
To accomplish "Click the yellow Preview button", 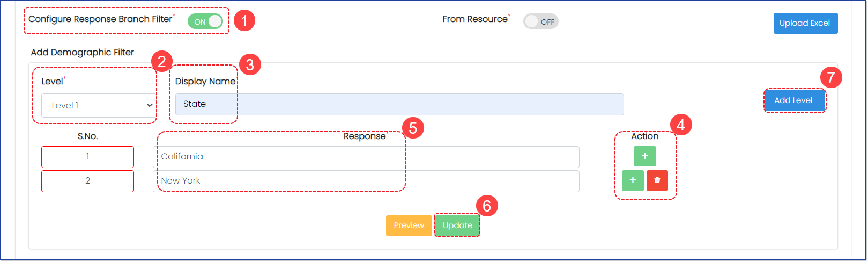I will [409, 225].
